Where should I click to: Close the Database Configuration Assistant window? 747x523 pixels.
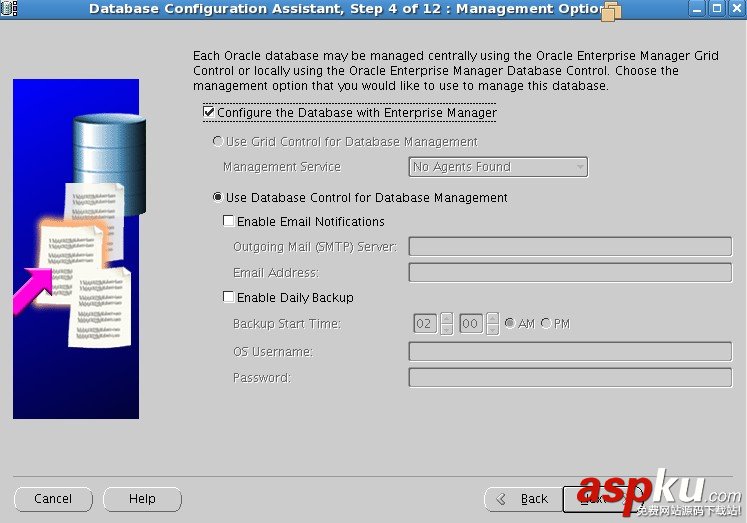tap(737, 9)
